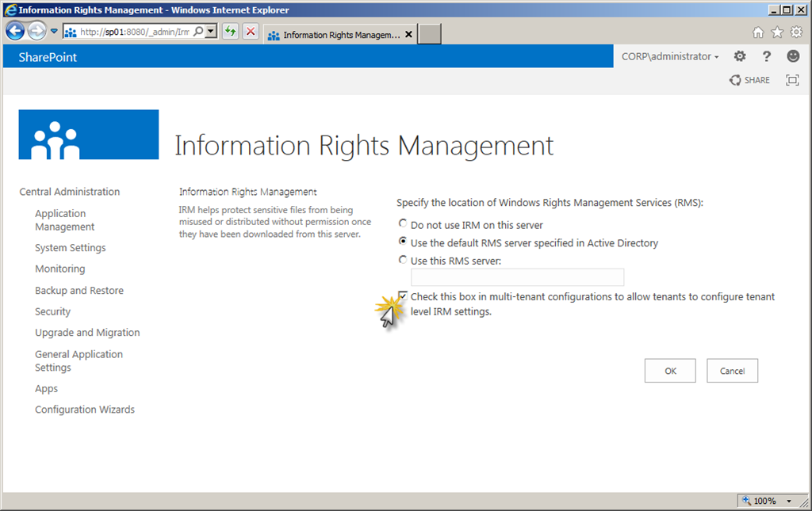Click the zoom level 100% control
The width and height of the screenshot is (812, 511).
pos(759,501)
